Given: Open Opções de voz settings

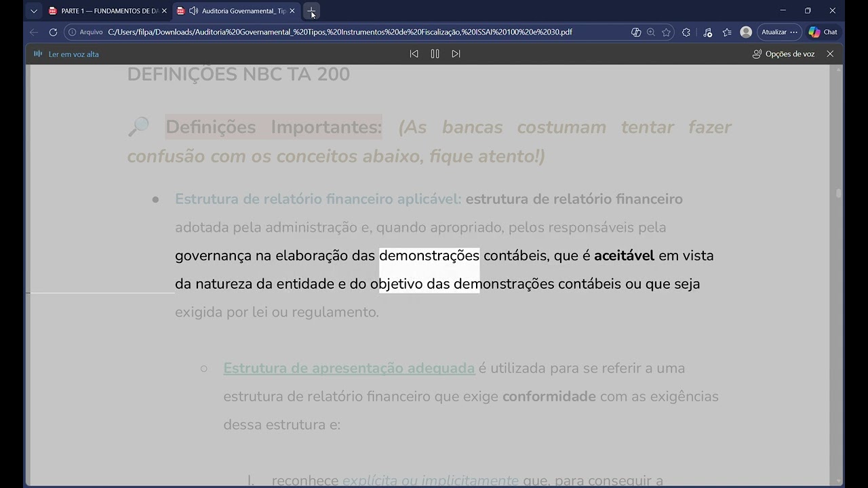Looking at the screenshot, I should point(784,54).
